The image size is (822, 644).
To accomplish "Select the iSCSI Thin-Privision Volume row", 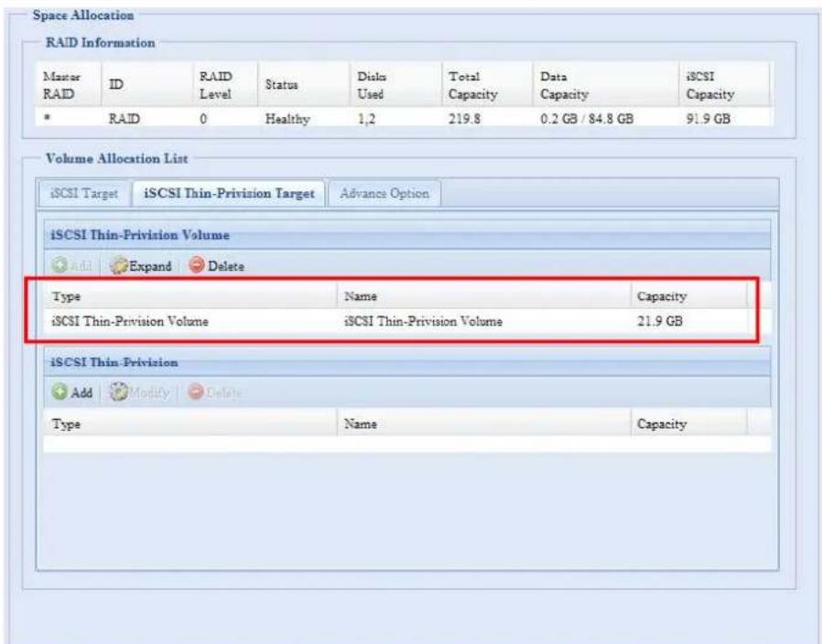I will click(x=275, y=324).
